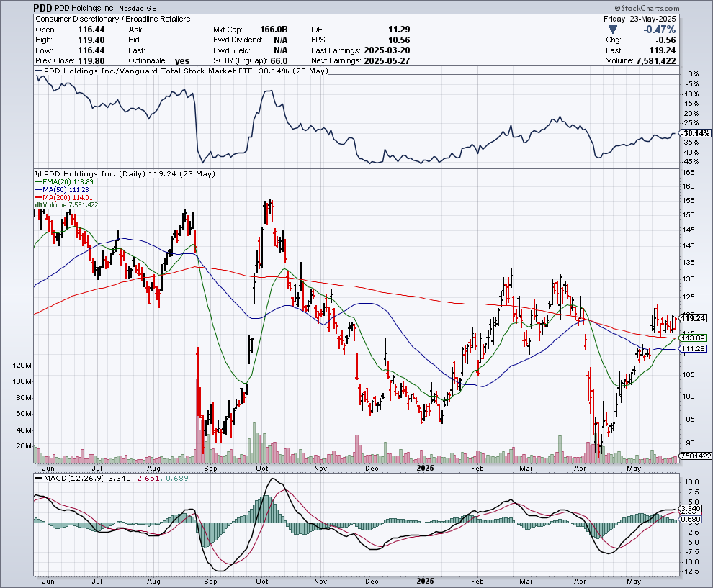Viewport: 713px width, 588px height.
Task: Click the down-triangle change indicator beside -0.47%
Action: 613,30
